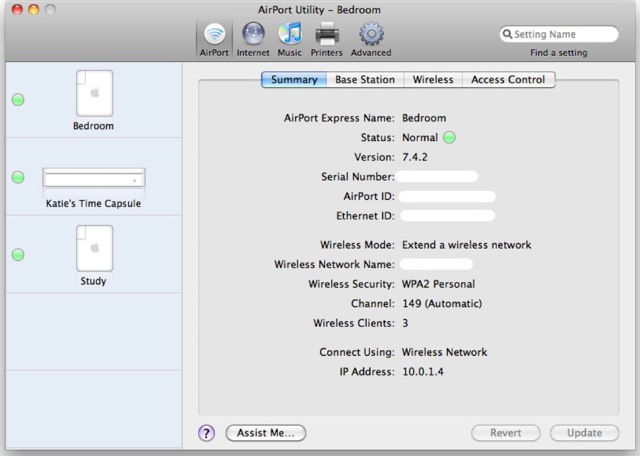This screenshot has width=640, height=456.
Task: Click the Assist Me... button
Action: pos(266,433)
